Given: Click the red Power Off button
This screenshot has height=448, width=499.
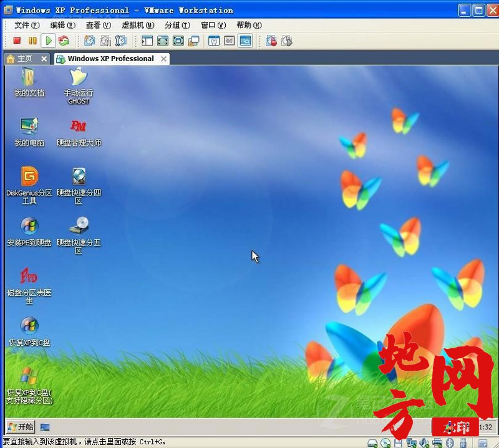Looking at the screenshot, I should [17, 41].
